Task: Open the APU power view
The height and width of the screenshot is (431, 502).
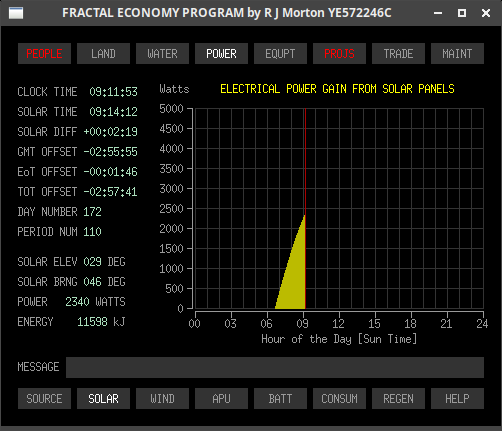Action: [x=221, y=398]
